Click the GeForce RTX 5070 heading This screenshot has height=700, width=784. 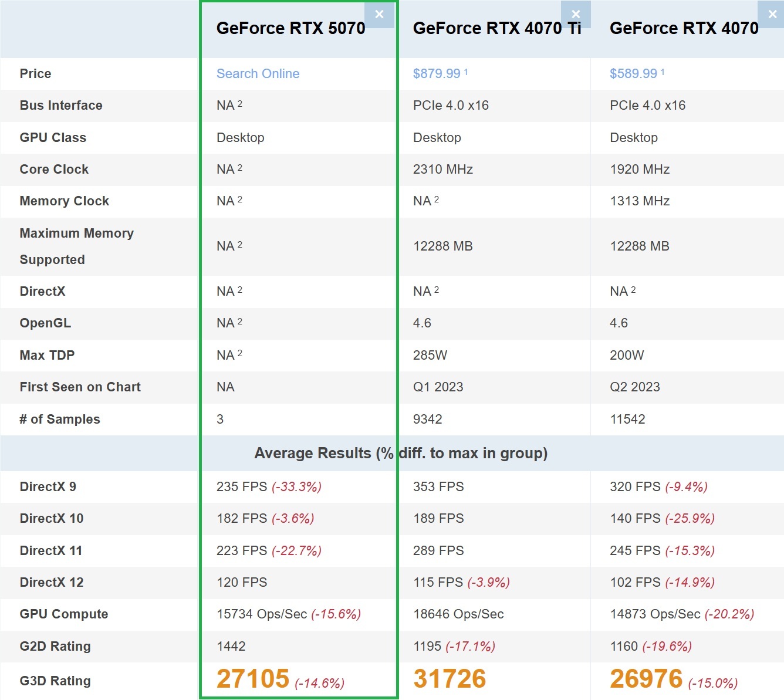290,29
